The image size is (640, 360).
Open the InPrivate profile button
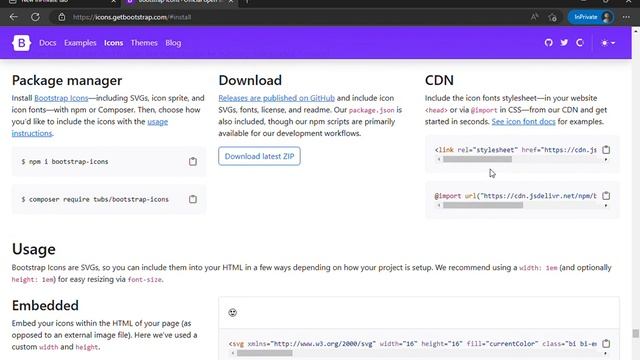click(x=591, y=17)
